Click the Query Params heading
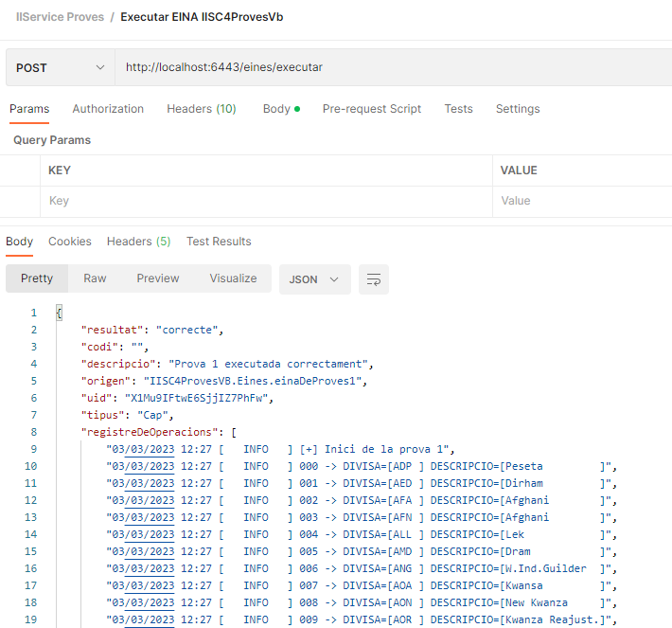672x628 pixels. pyautogui.click(x=52, y=140)
